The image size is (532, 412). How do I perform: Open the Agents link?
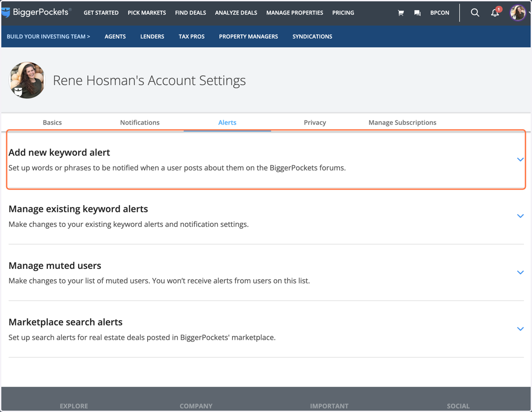click(115, 36)
